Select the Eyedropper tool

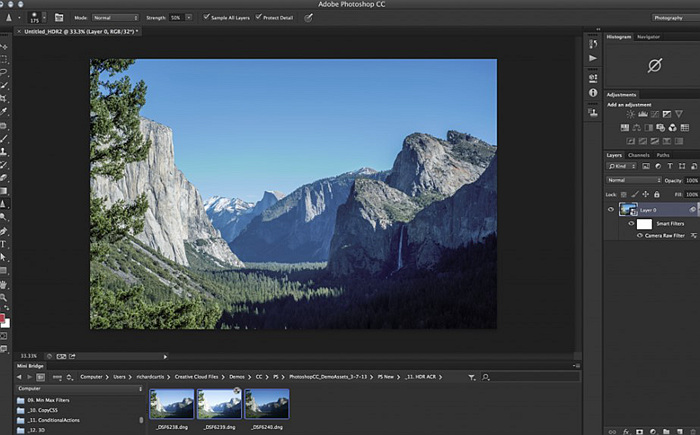pos(5,112)
